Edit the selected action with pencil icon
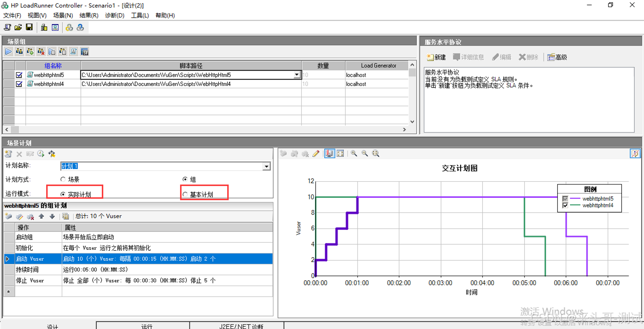The height and width of the screenshot is (329, 644). 19,216
